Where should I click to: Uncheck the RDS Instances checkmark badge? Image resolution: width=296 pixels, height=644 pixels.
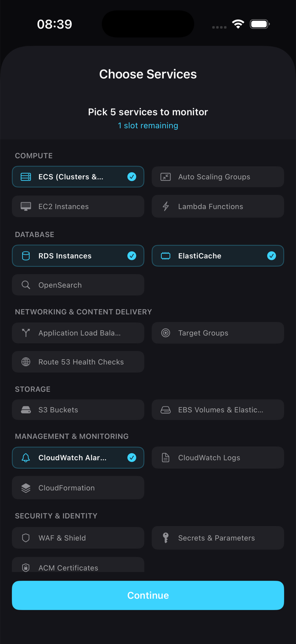[132, 256]
